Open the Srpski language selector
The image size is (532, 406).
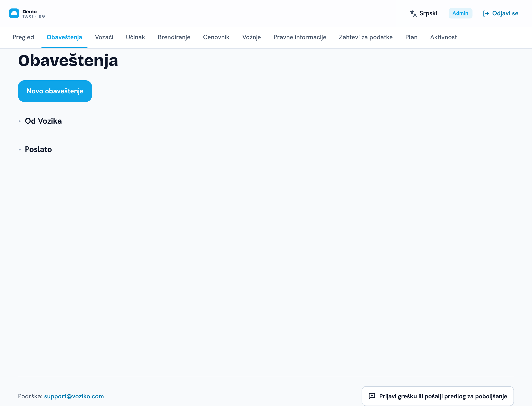424,13
